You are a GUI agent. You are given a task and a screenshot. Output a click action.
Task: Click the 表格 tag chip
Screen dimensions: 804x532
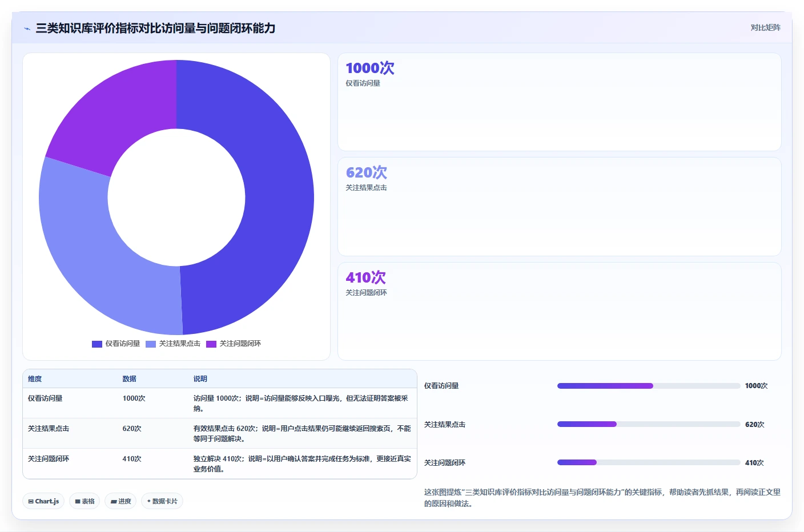coord(85,501)
